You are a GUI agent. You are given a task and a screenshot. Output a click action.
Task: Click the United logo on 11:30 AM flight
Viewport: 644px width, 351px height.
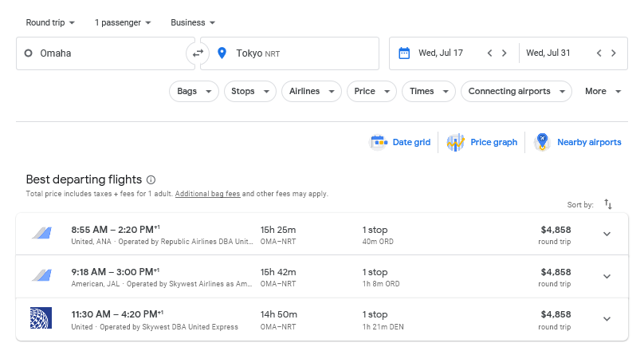pos(41,318)
